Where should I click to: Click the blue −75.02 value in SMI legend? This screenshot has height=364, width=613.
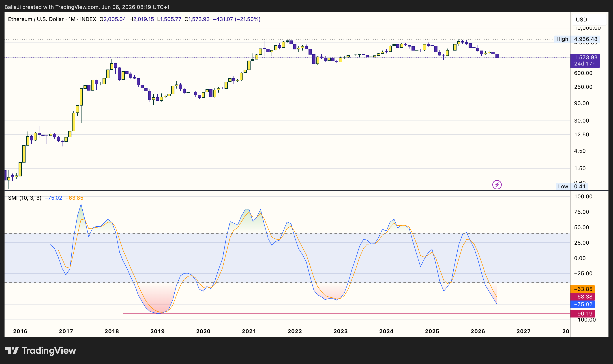(x=53, y=198)
